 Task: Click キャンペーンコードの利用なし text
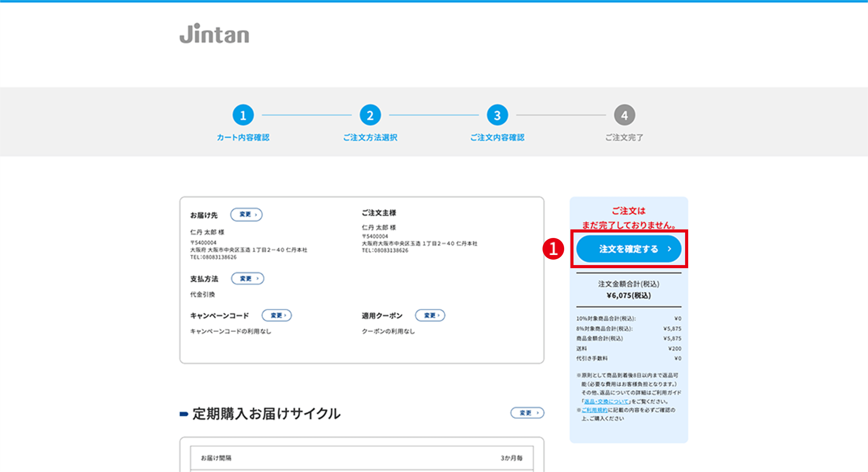(x=231, y=331)
